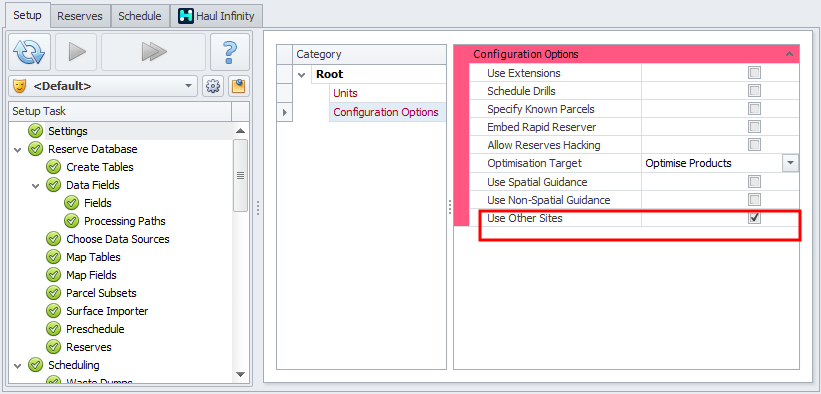Select the Settings setup task
The image size is (821, 394).
point(68,131)
